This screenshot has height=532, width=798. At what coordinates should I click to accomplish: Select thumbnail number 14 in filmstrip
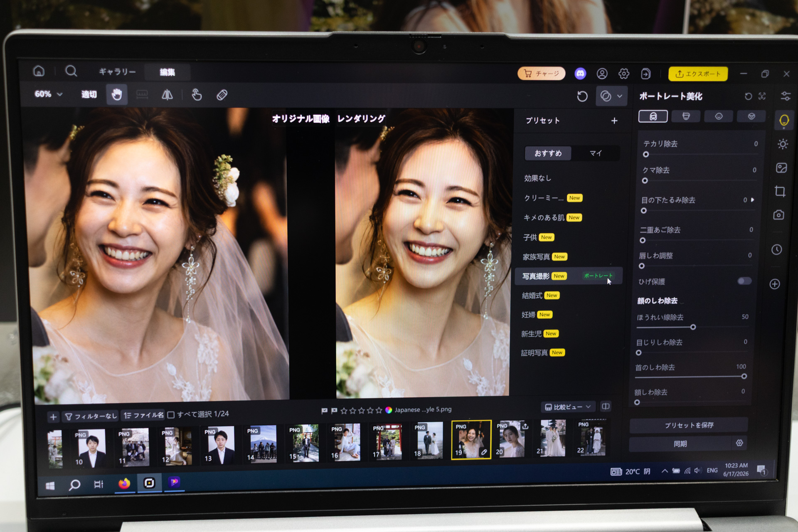pos(261,443)
